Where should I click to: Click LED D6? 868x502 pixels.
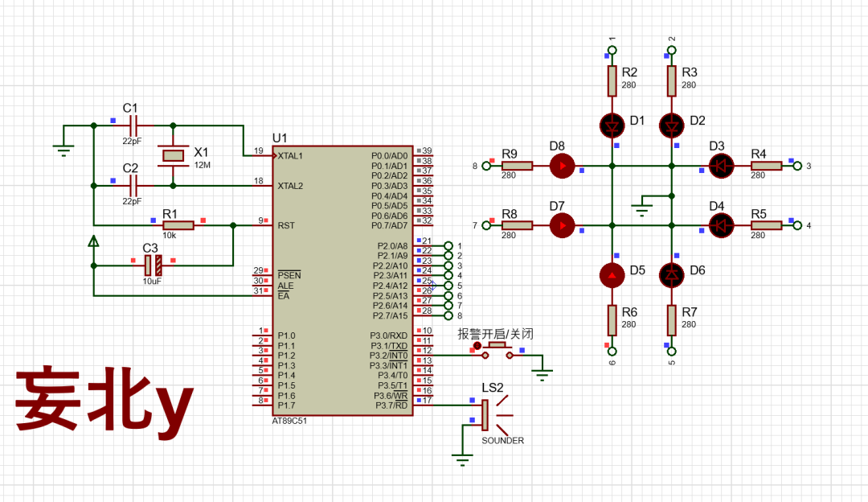coord(672,275)
